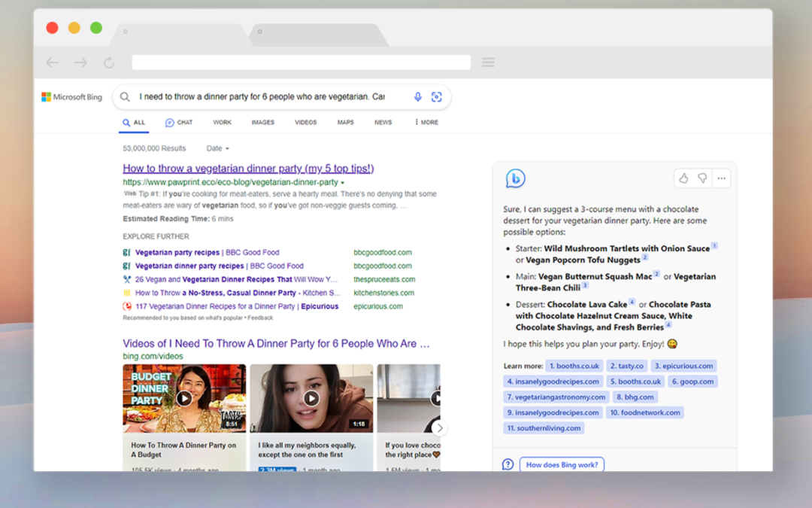The image size is (812, 508).
Task: Open source 6. goop.com
Action: [692, 382]
